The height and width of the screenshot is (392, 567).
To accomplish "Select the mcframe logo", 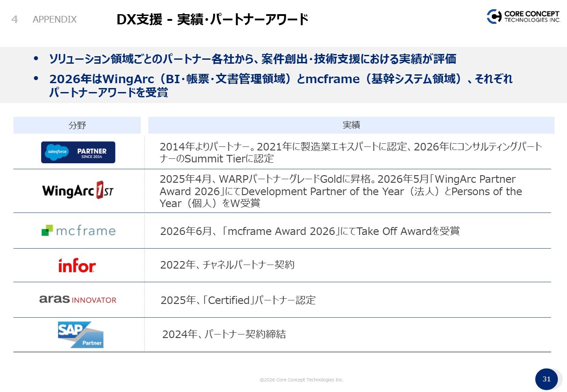I will [78, 231].
